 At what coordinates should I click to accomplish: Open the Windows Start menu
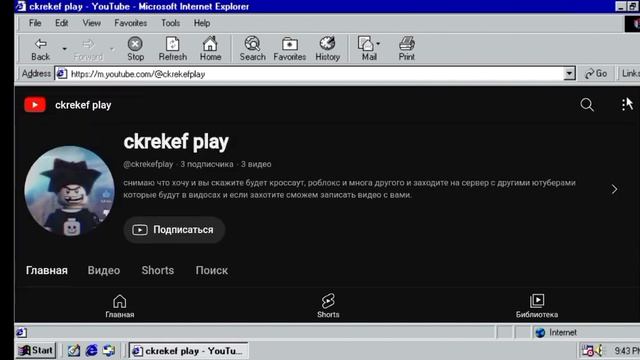pyautogui.click(x=36, y=350)
